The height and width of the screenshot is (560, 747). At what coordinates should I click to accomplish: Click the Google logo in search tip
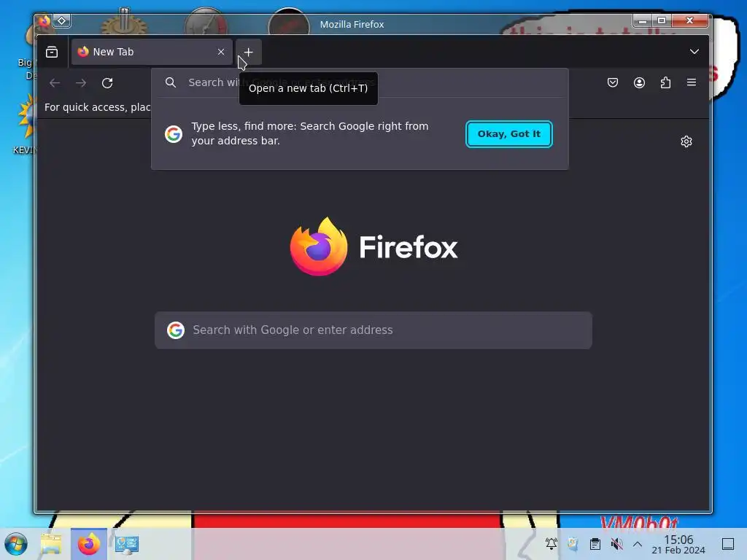(x=174, y=134)
